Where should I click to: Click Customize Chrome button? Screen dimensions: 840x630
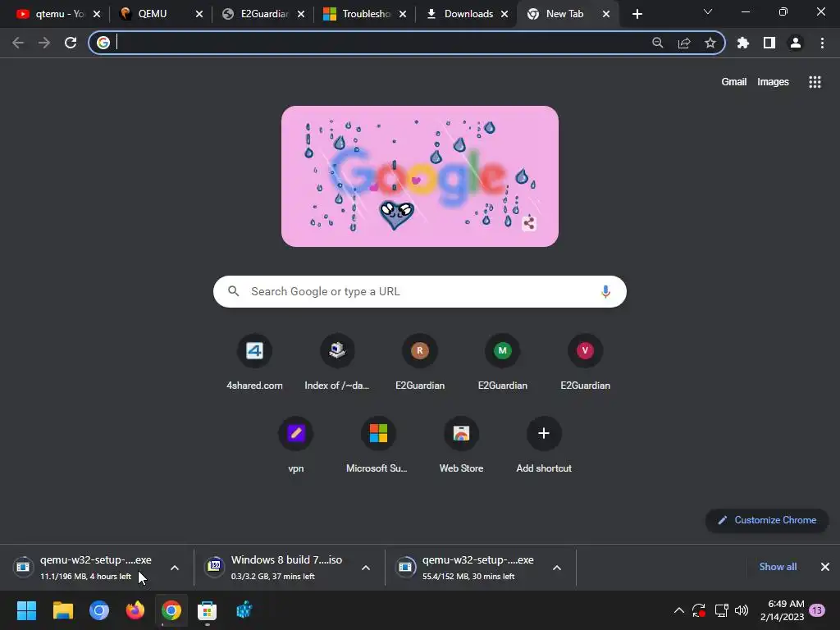[767, 520]
